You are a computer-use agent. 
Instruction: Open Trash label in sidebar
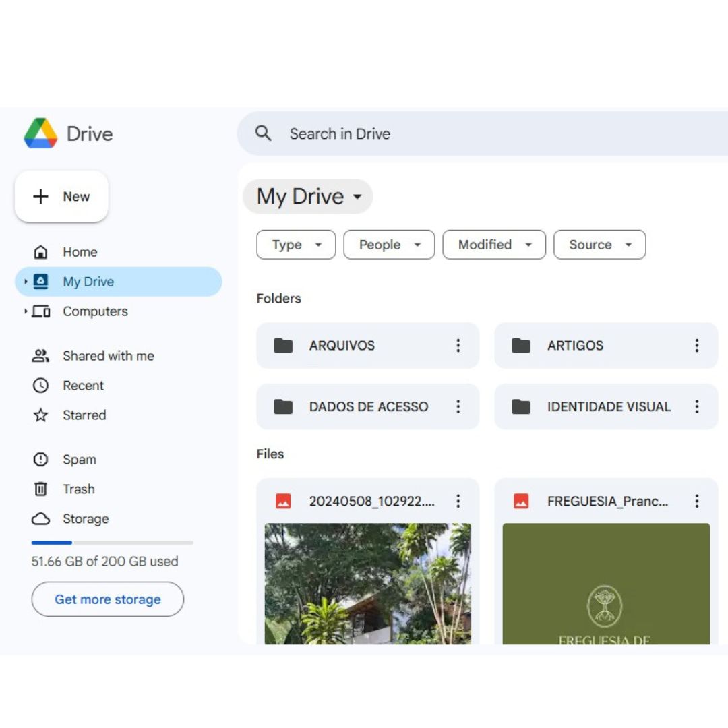click(x=78, y=489)
